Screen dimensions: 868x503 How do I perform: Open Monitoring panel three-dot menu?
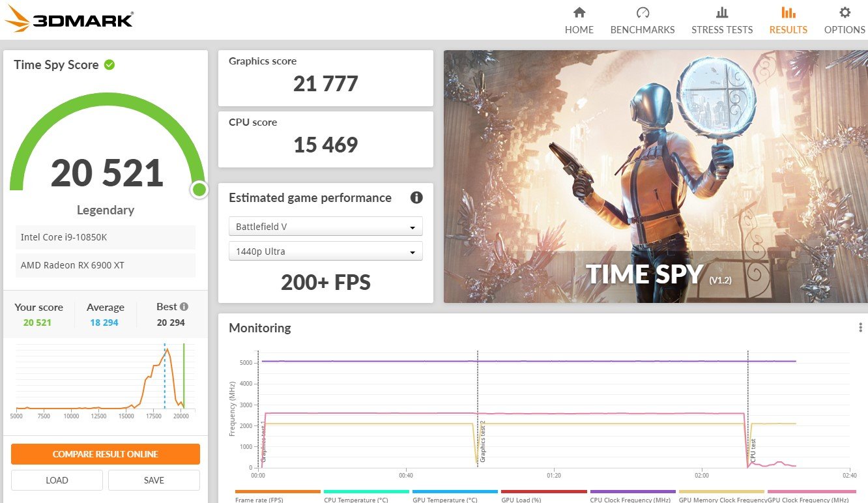pyautogui.click(x=860, y=328)
